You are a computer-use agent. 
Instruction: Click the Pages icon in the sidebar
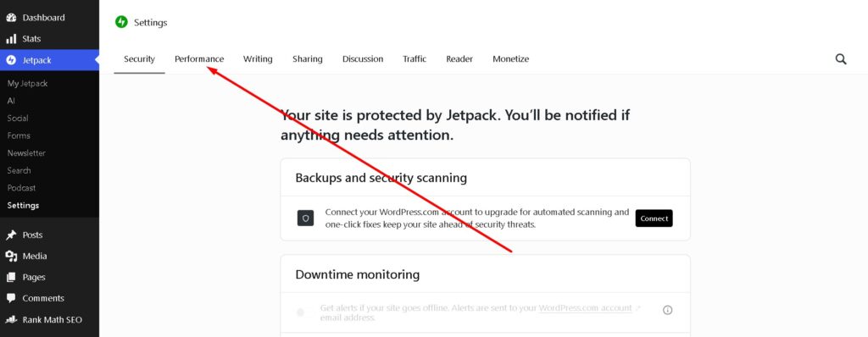coord(11,277)
